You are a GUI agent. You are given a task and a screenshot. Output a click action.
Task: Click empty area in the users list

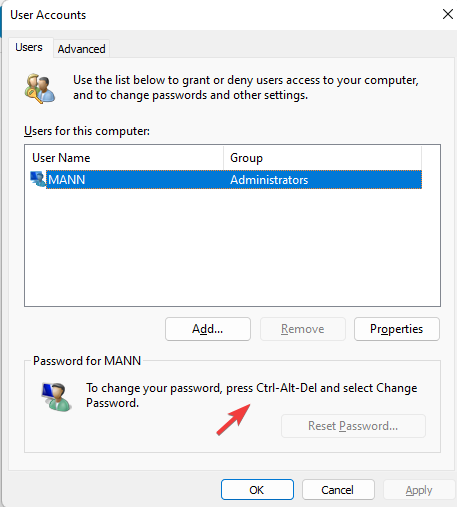(x=232, y=247)
